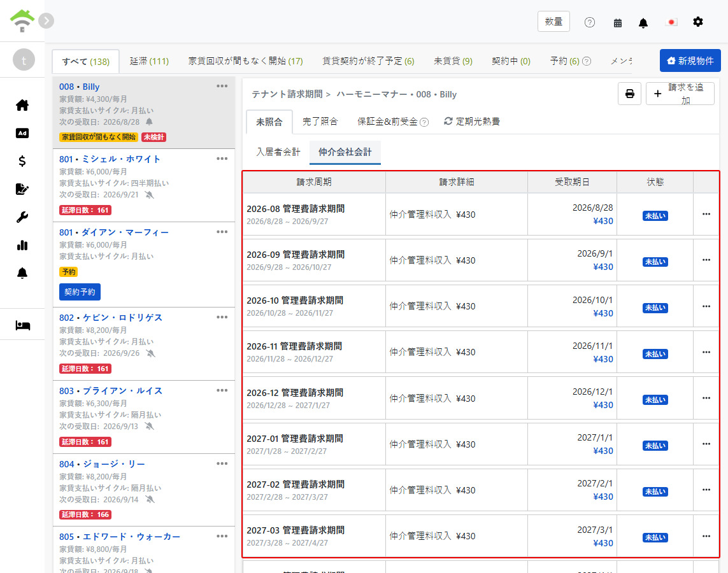Switch to 完了照合 tab
Image resolution: width=728 pixels, height=573 pixels.
click(x=320, y=122)
